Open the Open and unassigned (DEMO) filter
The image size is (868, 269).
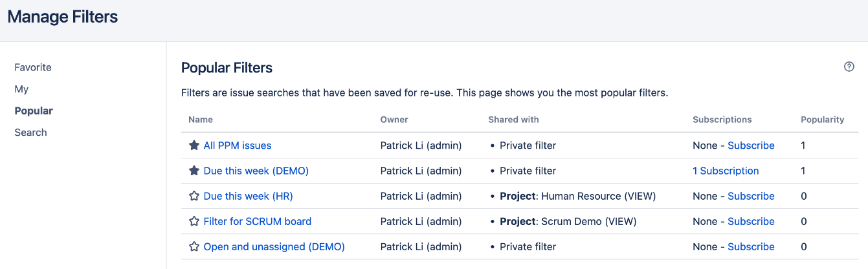(x=274, y=246)
